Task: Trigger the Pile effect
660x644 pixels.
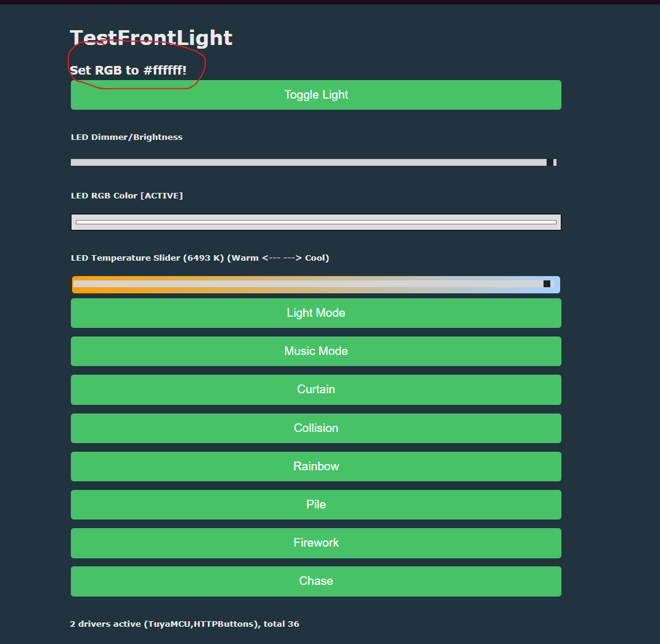Action: point(316,505)
